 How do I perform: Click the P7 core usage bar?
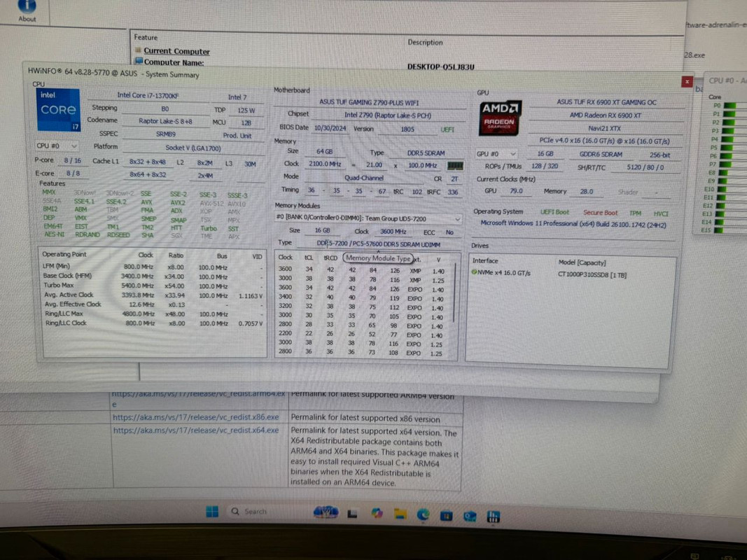(x=727, y=164)
